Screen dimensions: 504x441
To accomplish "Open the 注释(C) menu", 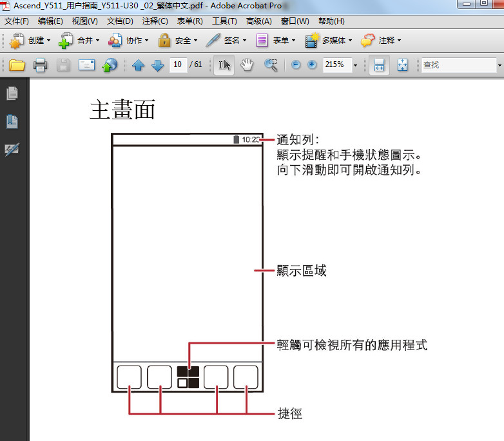I will coord(155,21).
